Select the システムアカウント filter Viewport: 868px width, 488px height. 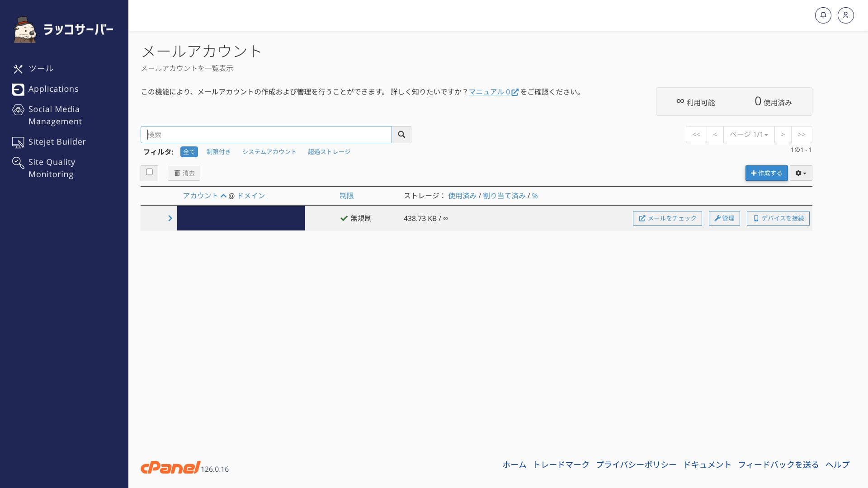(269, 152)
